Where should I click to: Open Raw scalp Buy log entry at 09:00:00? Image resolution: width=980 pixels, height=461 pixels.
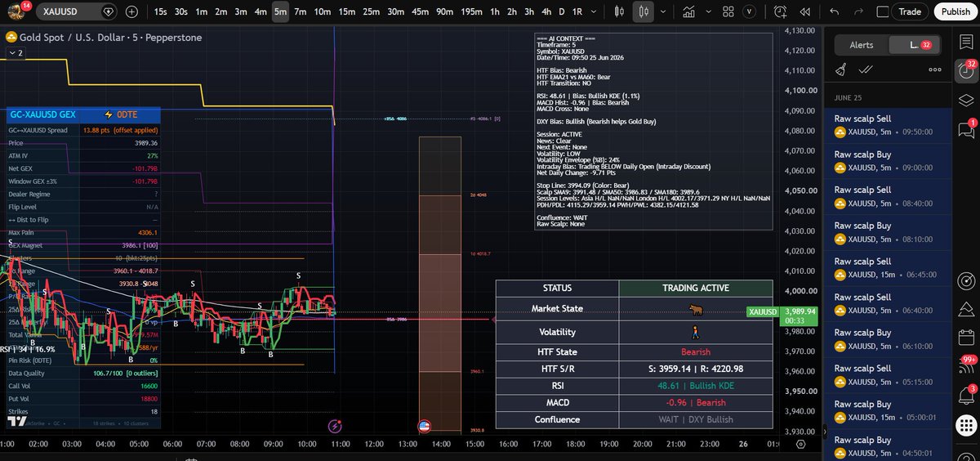pyautogui.click(x=887, y=160)
